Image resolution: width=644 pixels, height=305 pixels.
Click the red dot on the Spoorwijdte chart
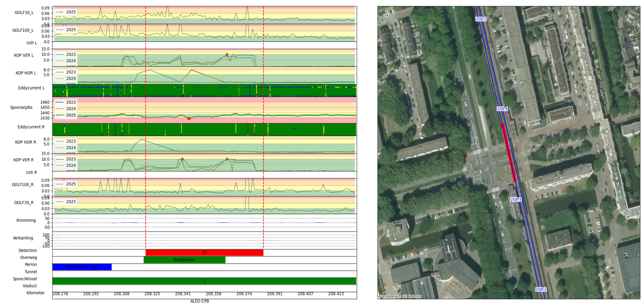(189, 118)
